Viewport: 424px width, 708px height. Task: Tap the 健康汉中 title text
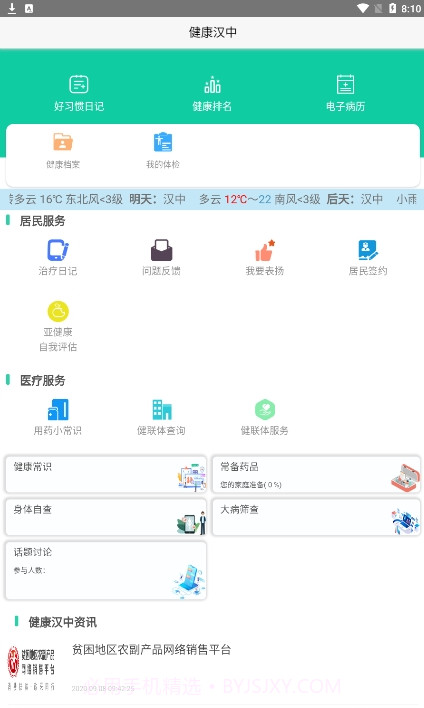point(213,33)
